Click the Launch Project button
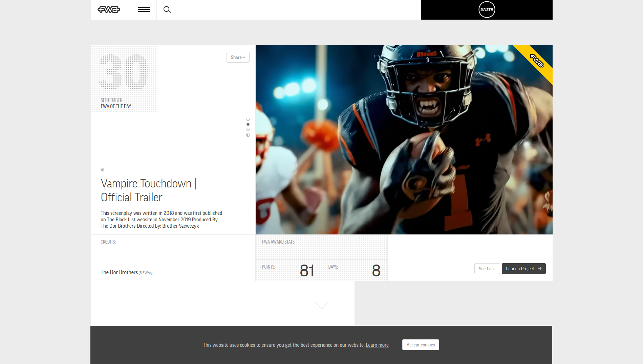 coord(523,269)
